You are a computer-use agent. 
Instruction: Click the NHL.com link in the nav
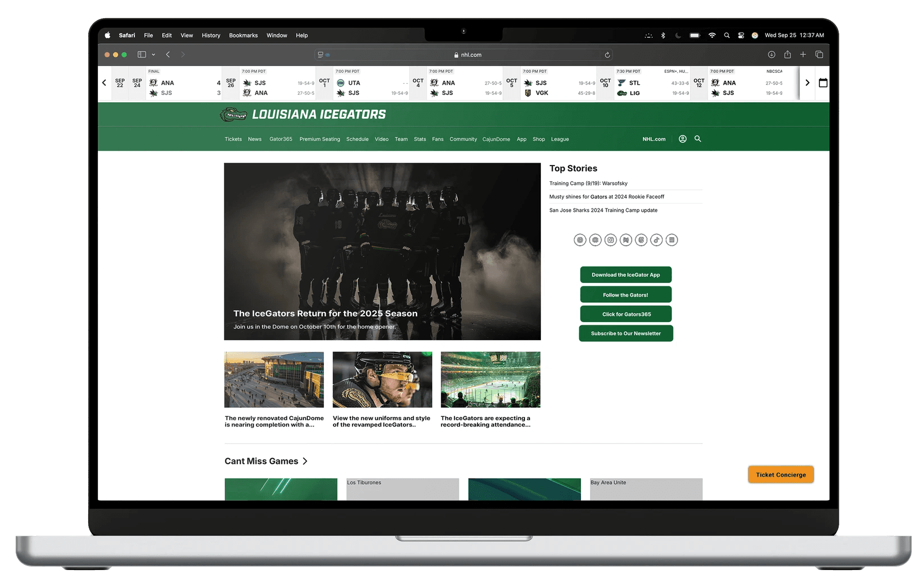pyautogui.click(x=654, y=139)
